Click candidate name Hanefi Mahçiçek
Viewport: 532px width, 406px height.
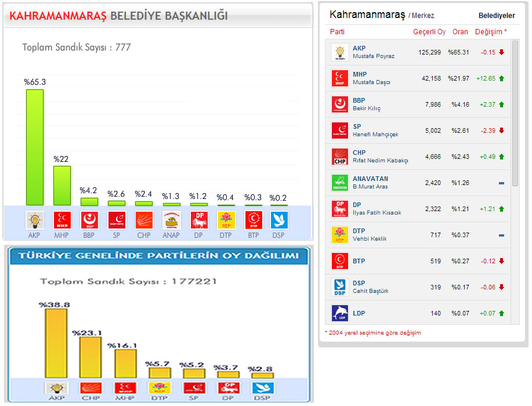coord(375,135)
